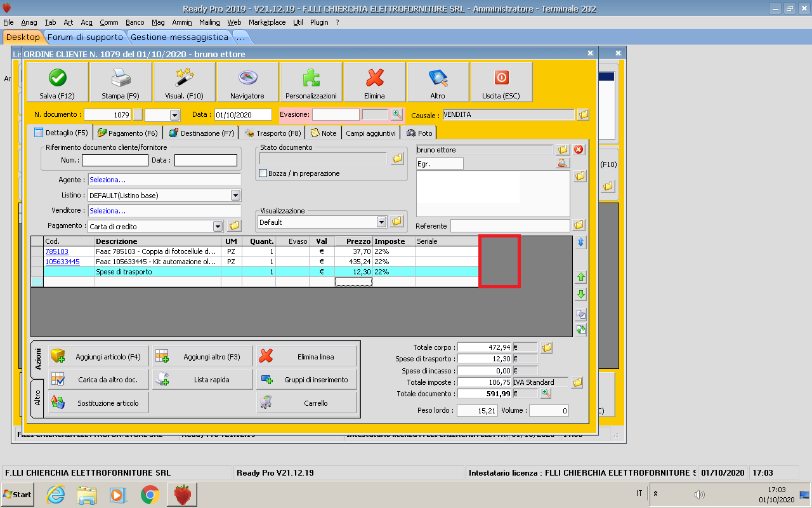Click Seleziona… in Agente field
The image size is (812, 508).
click(x=108, y=180)
